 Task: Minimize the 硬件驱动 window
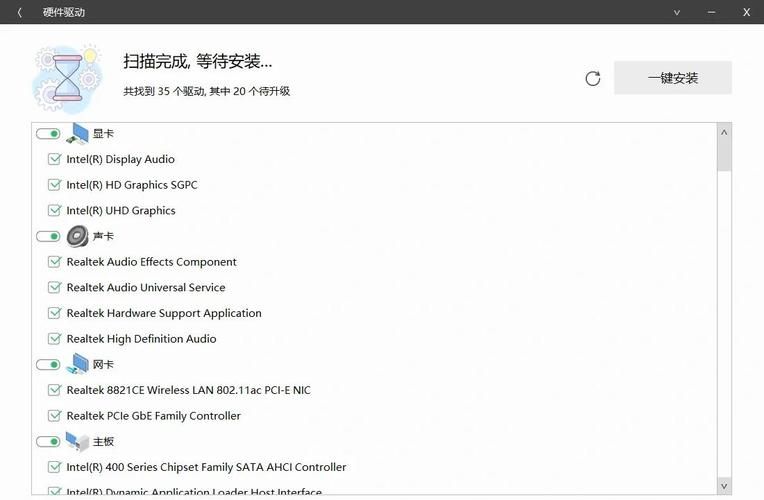711,12
